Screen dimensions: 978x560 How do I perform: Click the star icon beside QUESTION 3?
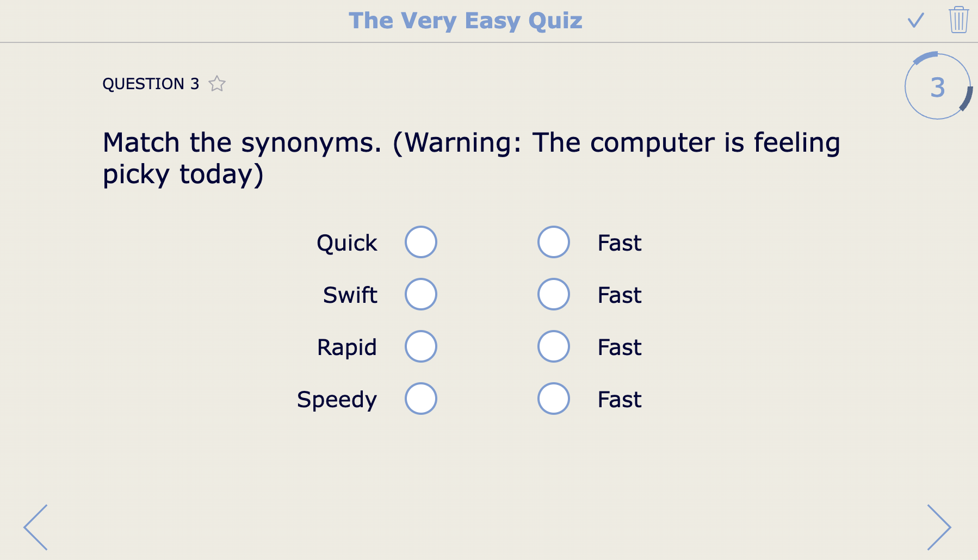click(x=217, y=84)
